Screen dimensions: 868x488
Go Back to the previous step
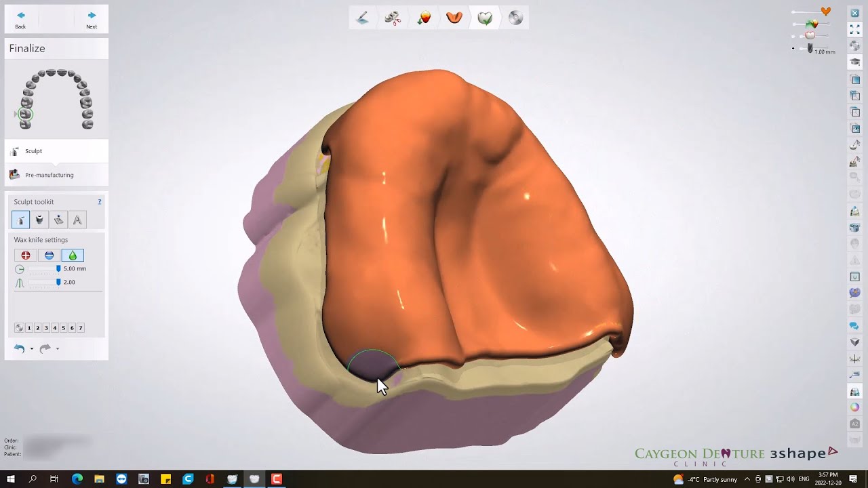[20, 20]
